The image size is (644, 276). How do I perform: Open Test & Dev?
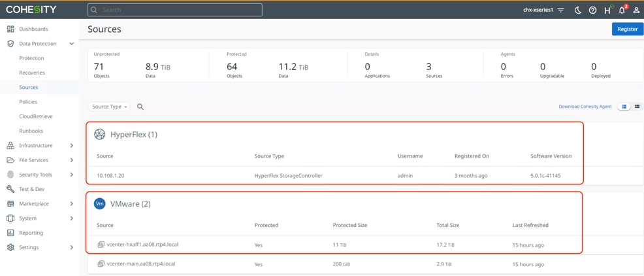[x=31, y=189]
